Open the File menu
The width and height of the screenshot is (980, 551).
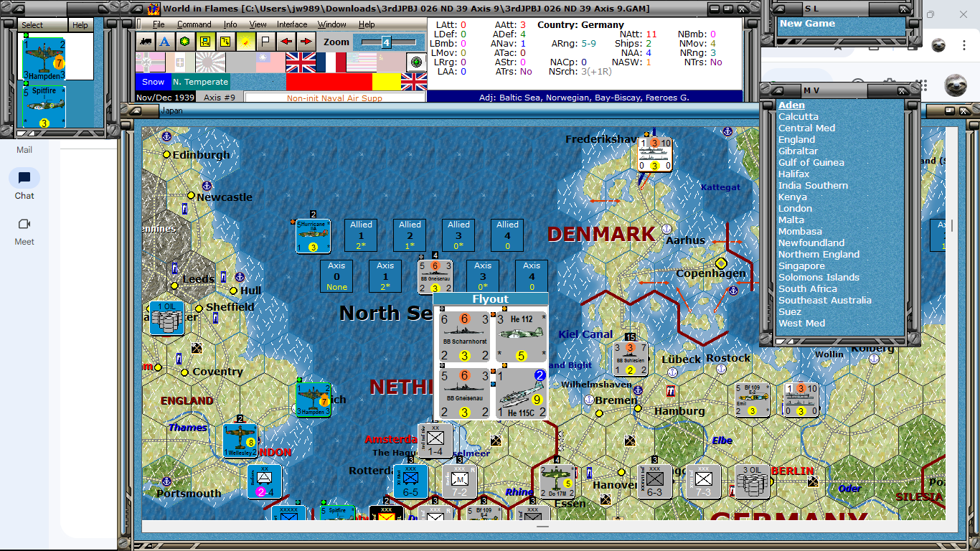(x=159, y=24)
